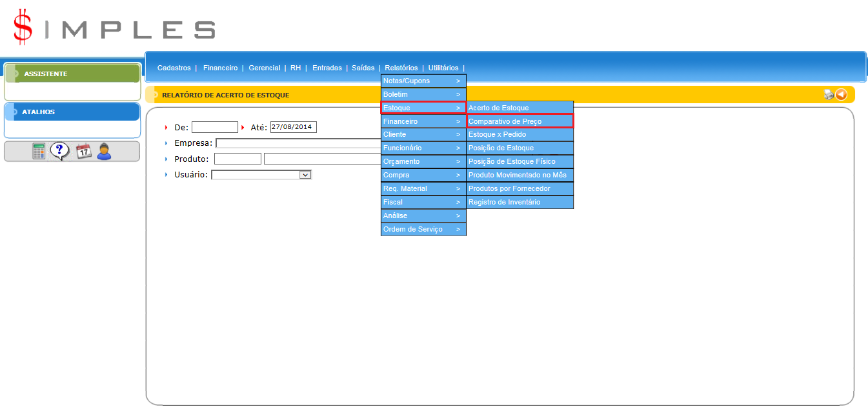Click the help question mark icon
Screen dimensions: 868x409
click(59, 152)
